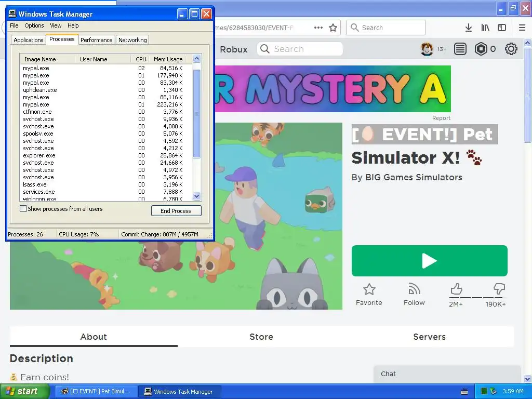
Task: Click the browser downloads arrow icon
Action: click(x=468, y=28)
